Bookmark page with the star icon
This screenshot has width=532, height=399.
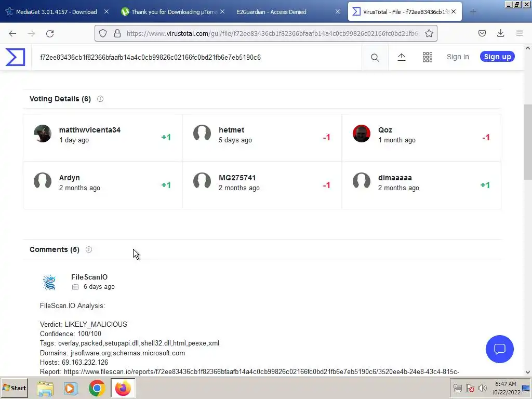[x=429, y=33]
